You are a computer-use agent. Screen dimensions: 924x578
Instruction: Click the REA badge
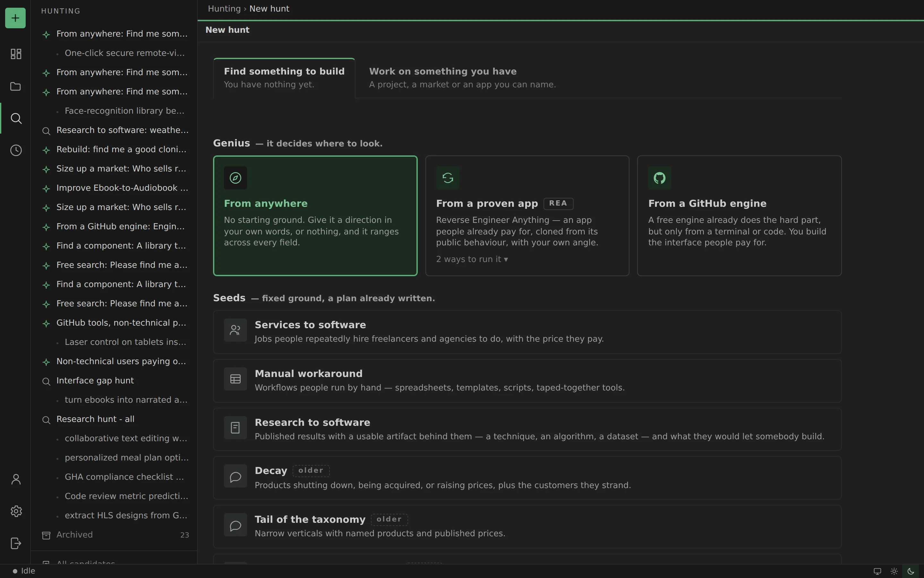tap(558, 203)
